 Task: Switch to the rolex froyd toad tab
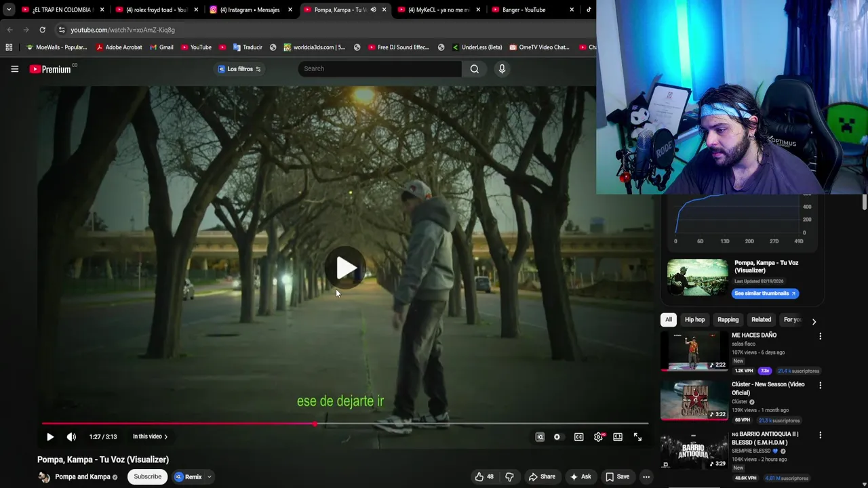pos(157,9)
